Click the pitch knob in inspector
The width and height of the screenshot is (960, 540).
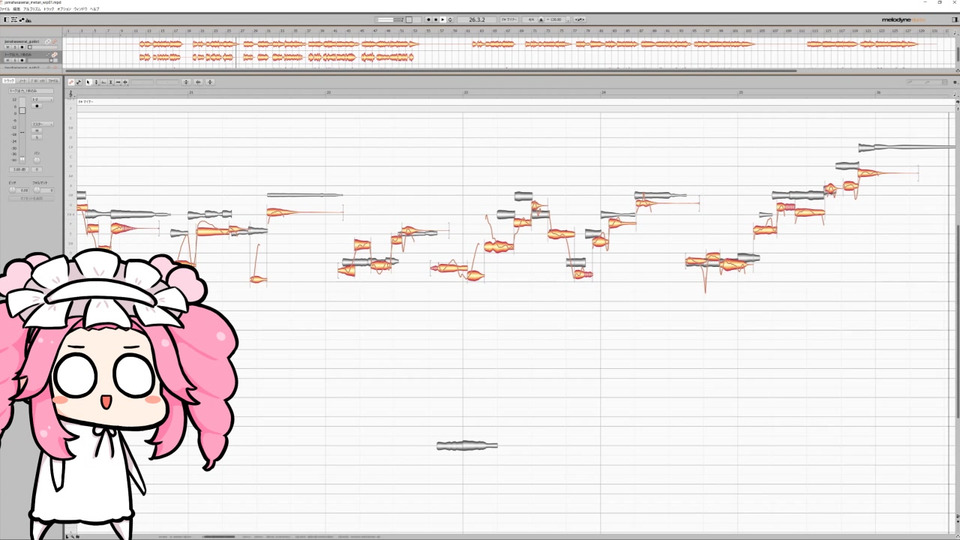point(12,190)
